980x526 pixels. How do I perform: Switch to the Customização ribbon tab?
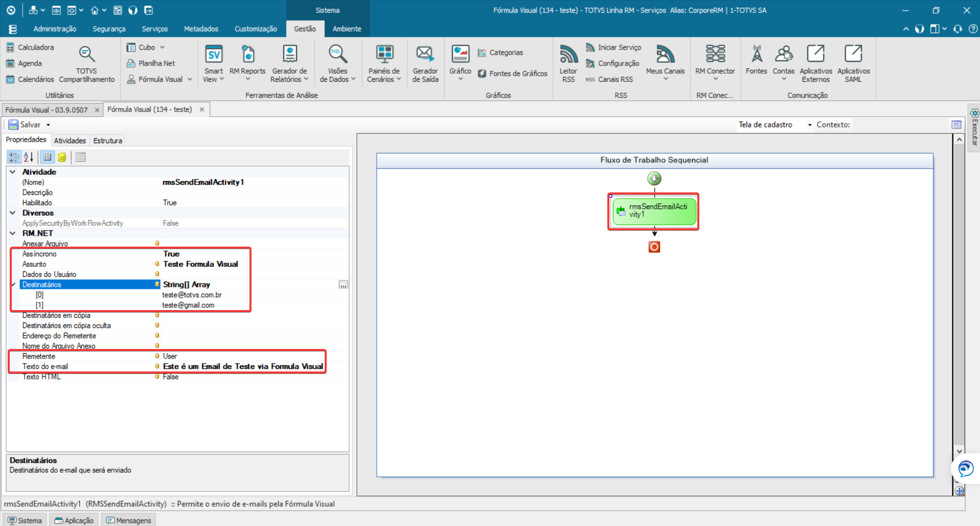point(256,29)
